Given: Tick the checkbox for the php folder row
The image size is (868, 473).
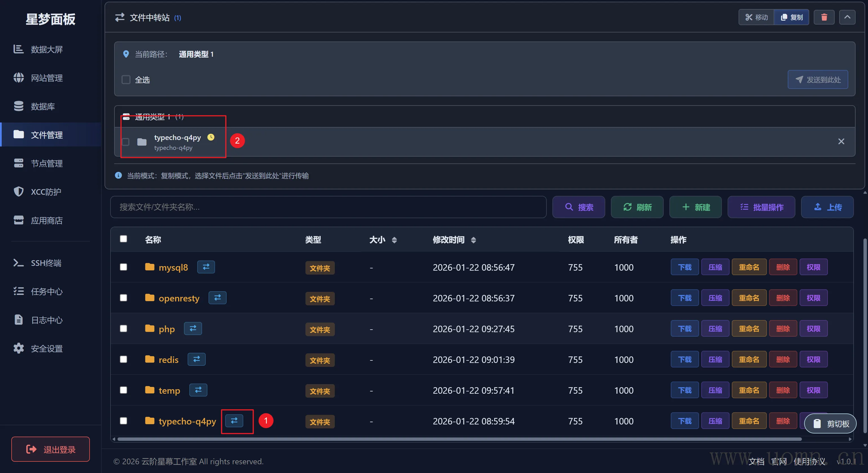Looking at the screenshot, I should [x=124, y=329].
